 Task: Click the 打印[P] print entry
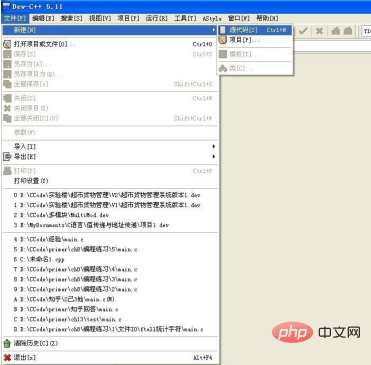110,171
